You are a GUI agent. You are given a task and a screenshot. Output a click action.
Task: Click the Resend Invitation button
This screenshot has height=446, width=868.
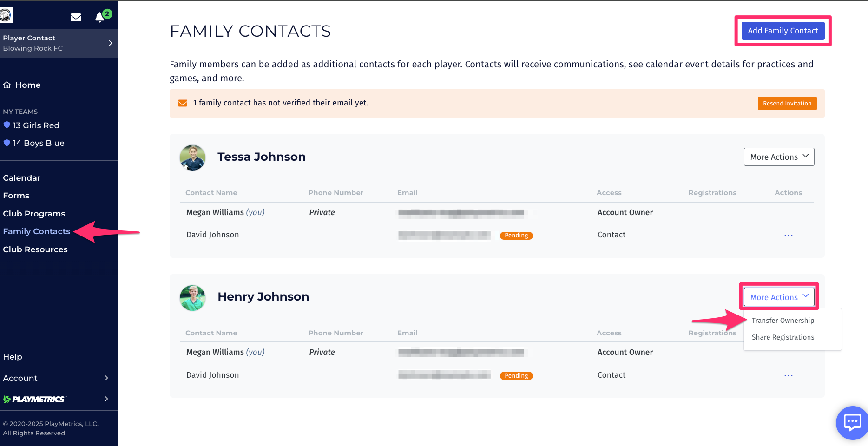[x=787, y=103]
